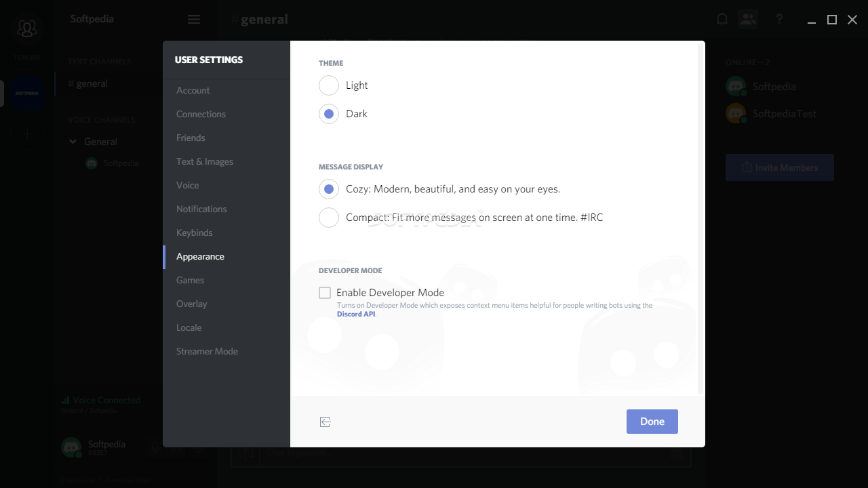Choose Cozy message display option
This screenshot has width=868, height=488.
pos(329,189)
